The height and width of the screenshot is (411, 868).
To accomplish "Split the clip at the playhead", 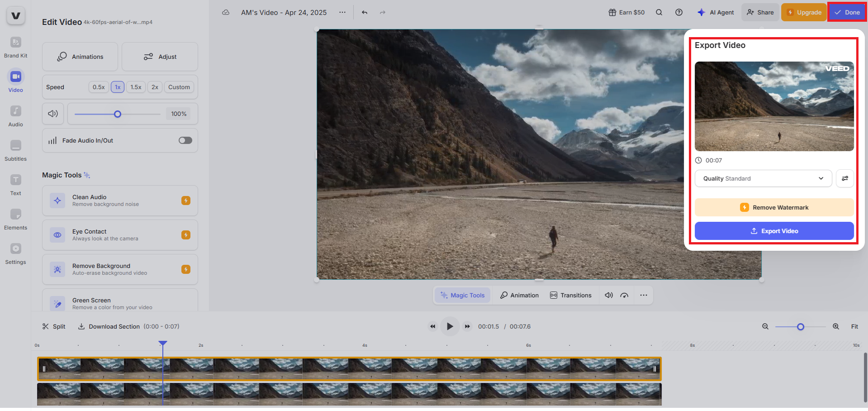I will pyautogui.click(x=53, y=326).
